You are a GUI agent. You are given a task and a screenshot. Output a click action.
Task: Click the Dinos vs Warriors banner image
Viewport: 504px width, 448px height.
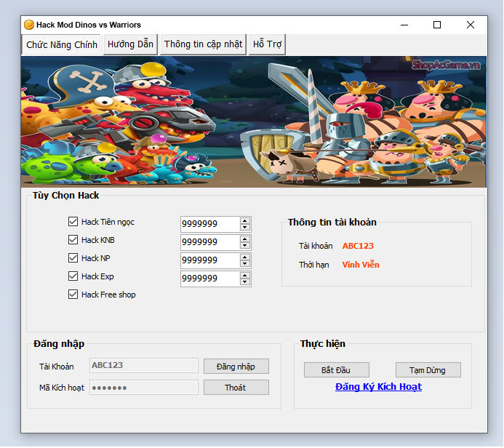[254, 121]
